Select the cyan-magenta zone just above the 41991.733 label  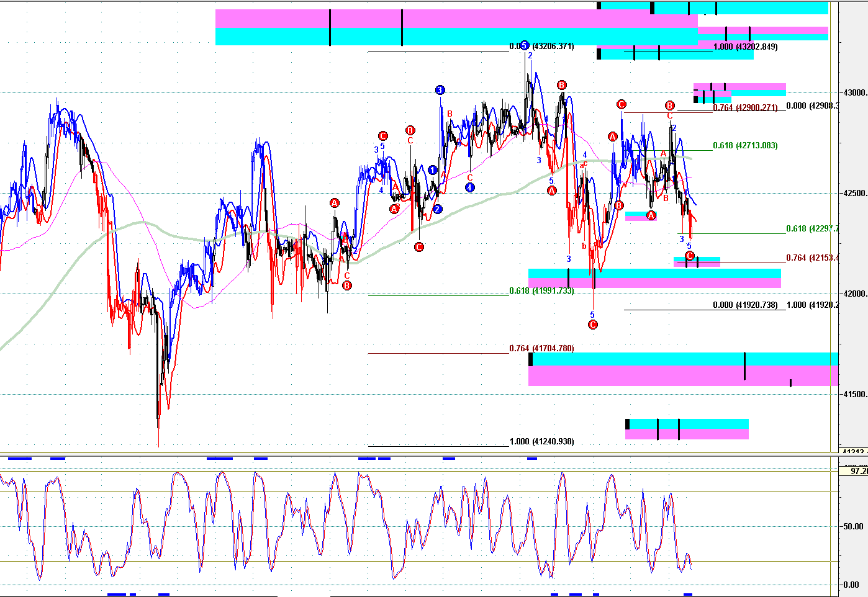654,278
